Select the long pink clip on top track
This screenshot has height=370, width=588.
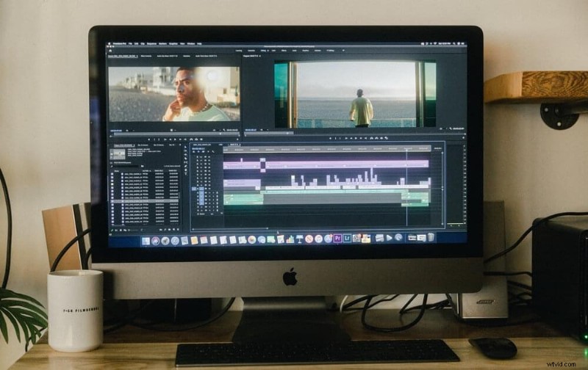coord(347,164)
